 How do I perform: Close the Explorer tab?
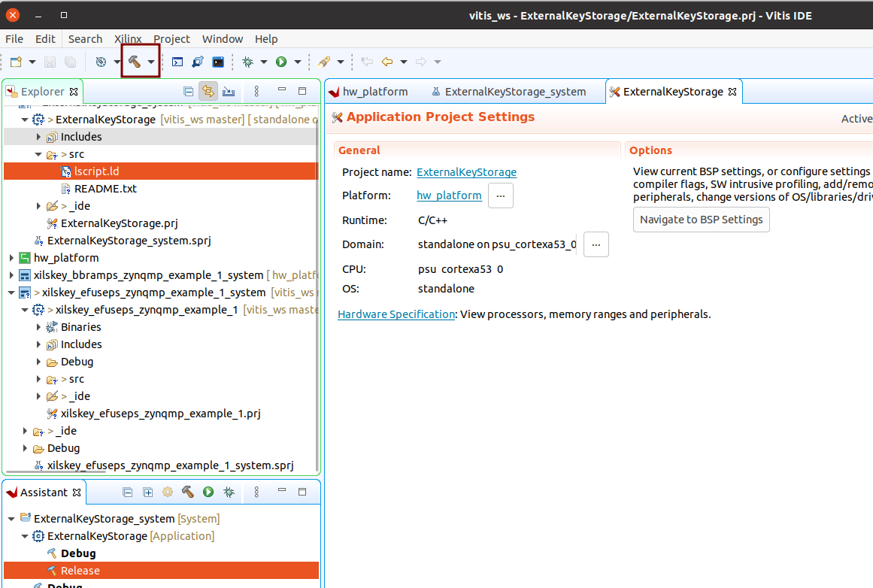pyautogui.click(x=74, y=91)
